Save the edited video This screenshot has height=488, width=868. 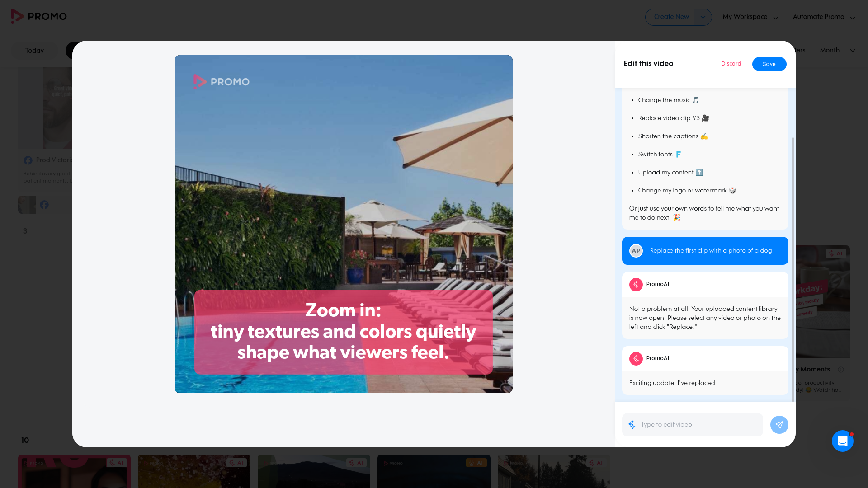769,64
